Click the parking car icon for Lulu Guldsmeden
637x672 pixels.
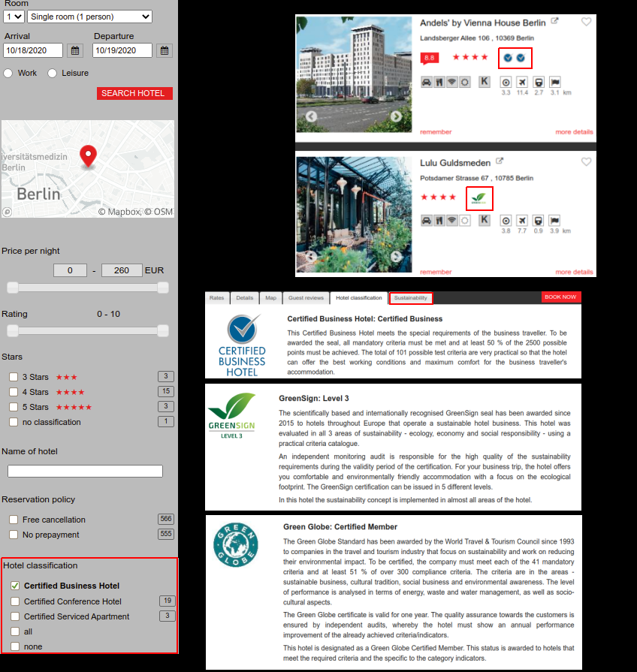click(427, 220)
